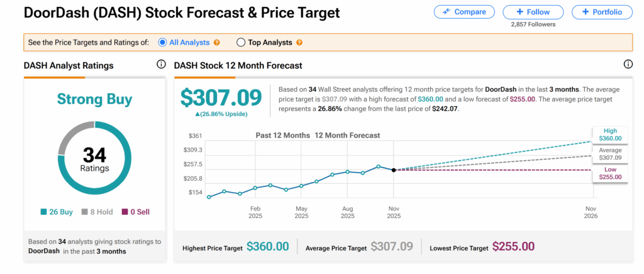This screenshot has width=644, height=274.
Task: Add DoorDash to Portfolio
Action: coord(602,12)
